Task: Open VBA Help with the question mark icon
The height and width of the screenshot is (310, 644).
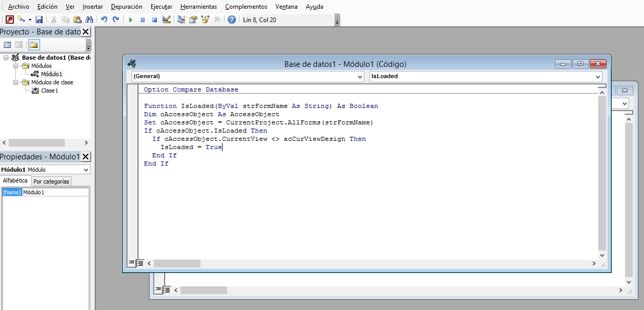Action: pyautogui.click(x=231, y=19)
